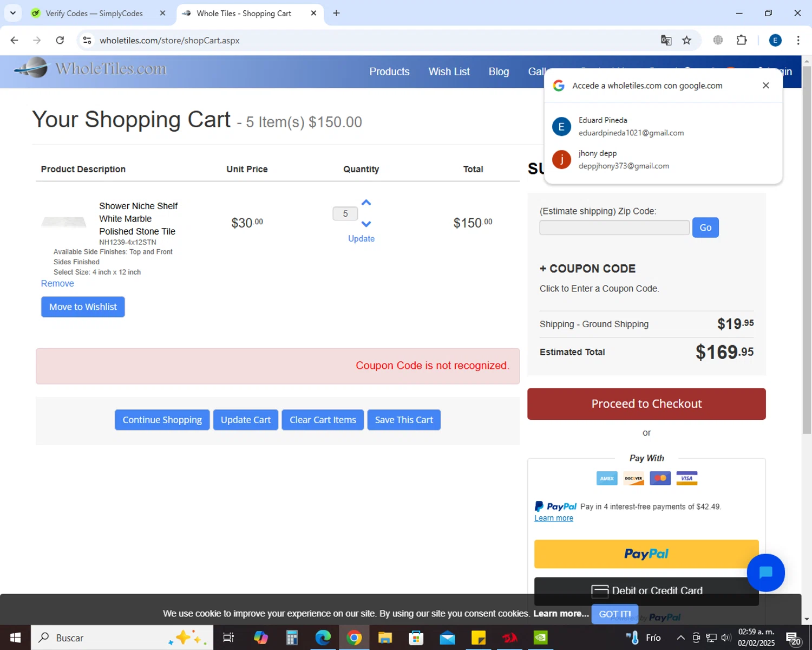The image size is (812, 650).
Task: Increase quantity with the up arrow
Action: (366, 203)
